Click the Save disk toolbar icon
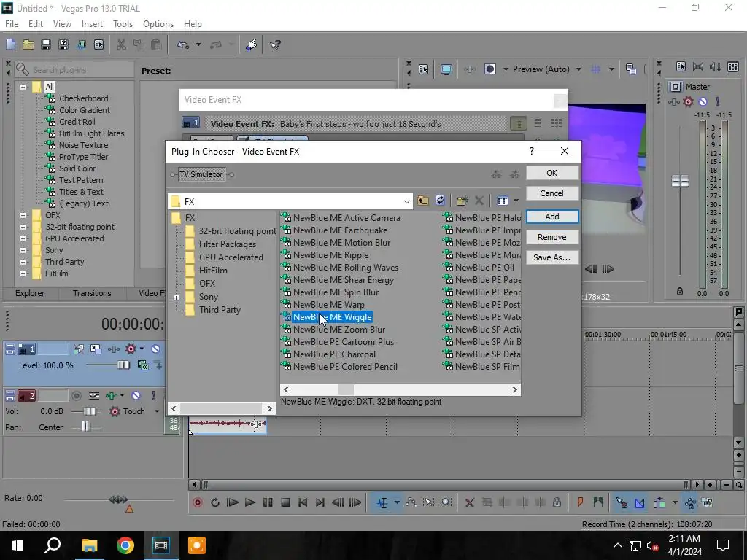Viewport: 747px width, 560px height. pyautogui.click(x=46, y=44)
